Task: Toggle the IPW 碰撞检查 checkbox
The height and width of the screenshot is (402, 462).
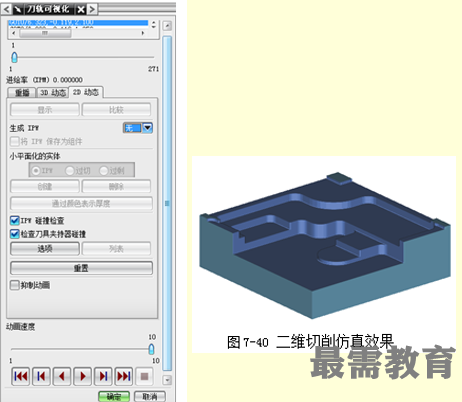Action: pos(14,220)
